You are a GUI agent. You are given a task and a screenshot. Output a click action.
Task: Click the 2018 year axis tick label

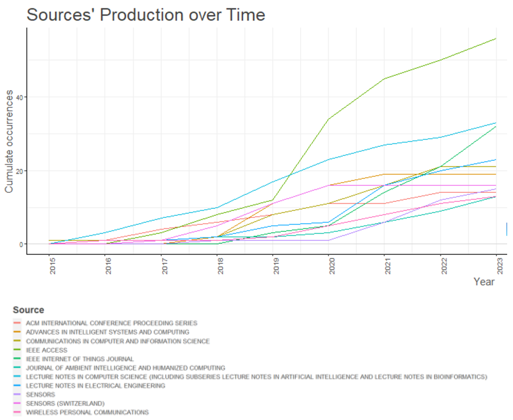221,266
